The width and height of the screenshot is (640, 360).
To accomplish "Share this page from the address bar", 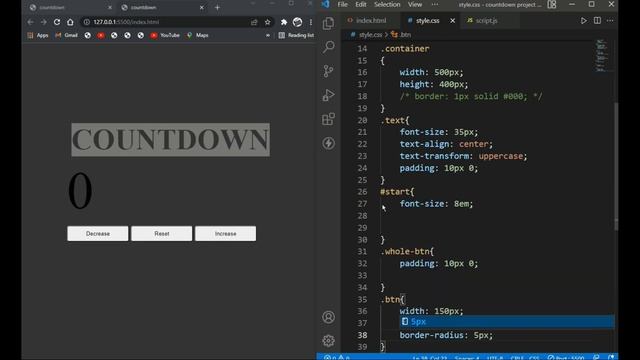I will coord(254,22).
